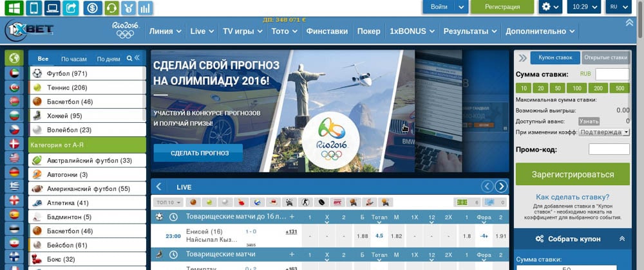644x270 pixels.
Task: Open Финставки in the navbar
Action: click(x=327, y=31)
